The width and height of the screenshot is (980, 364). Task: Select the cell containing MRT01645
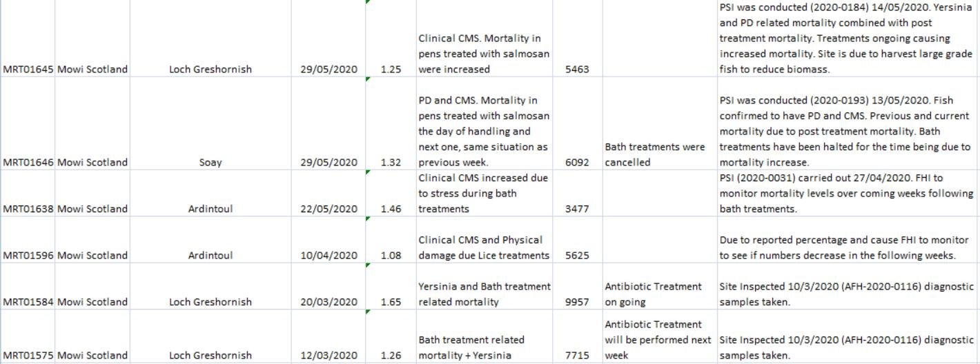(28, 69)
